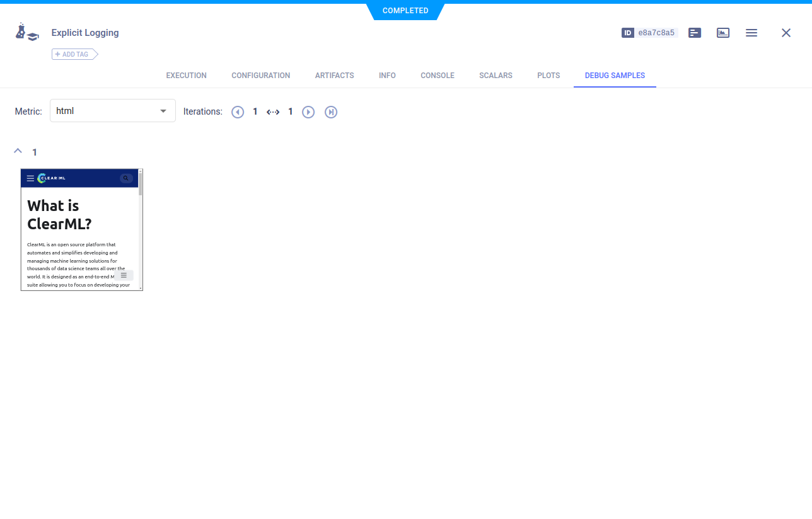Viewport: 812px width, 519px height.
Task: Click the iterations range icon between the numbers
Action: click(273, 111)
